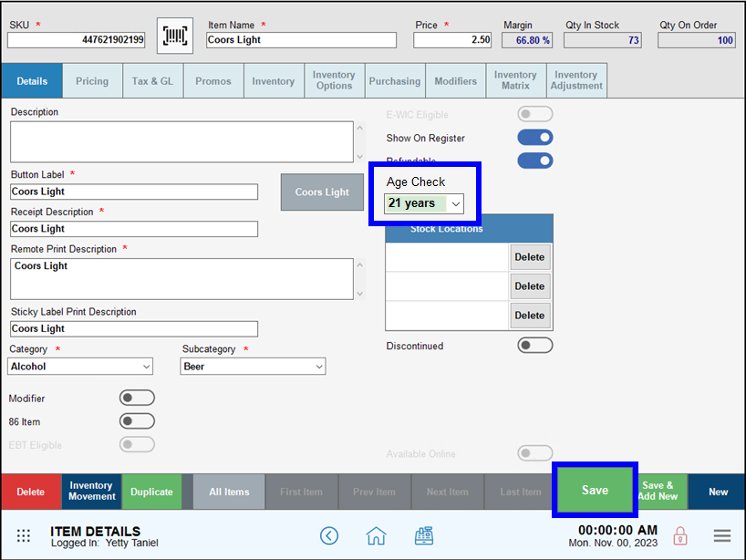Click down arrow of Remote Print scrollbar
The image size is (746, 560).
click(360, 294)
